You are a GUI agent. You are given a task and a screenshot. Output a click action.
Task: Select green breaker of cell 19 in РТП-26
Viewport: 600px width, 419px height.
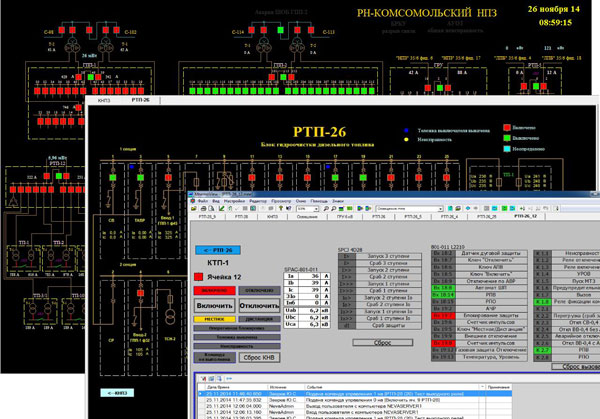click(x=363, y=178)
